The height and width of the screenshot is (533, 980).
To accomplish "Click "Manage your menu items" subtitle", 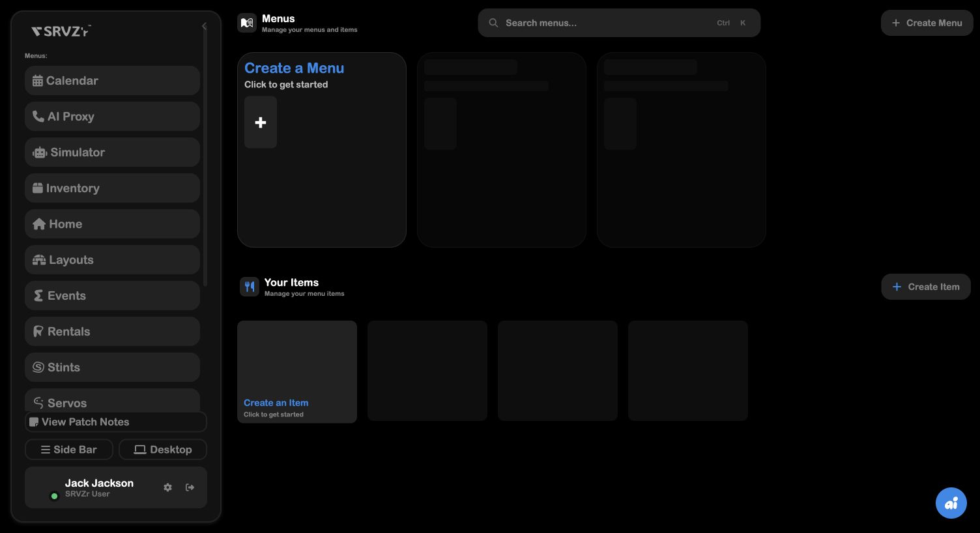I will click(x=304, y=294).
